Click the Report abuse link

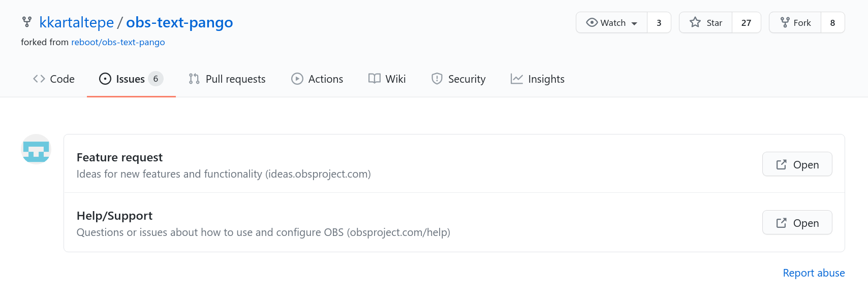[x=814, y=273]
